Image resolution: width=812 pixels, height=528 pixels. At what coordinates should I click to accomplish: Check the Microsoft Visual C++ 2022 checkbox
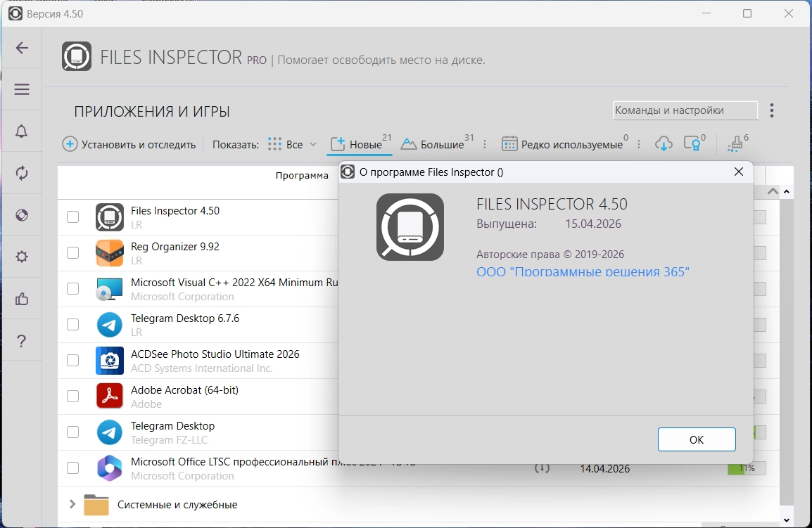point(73,288)
